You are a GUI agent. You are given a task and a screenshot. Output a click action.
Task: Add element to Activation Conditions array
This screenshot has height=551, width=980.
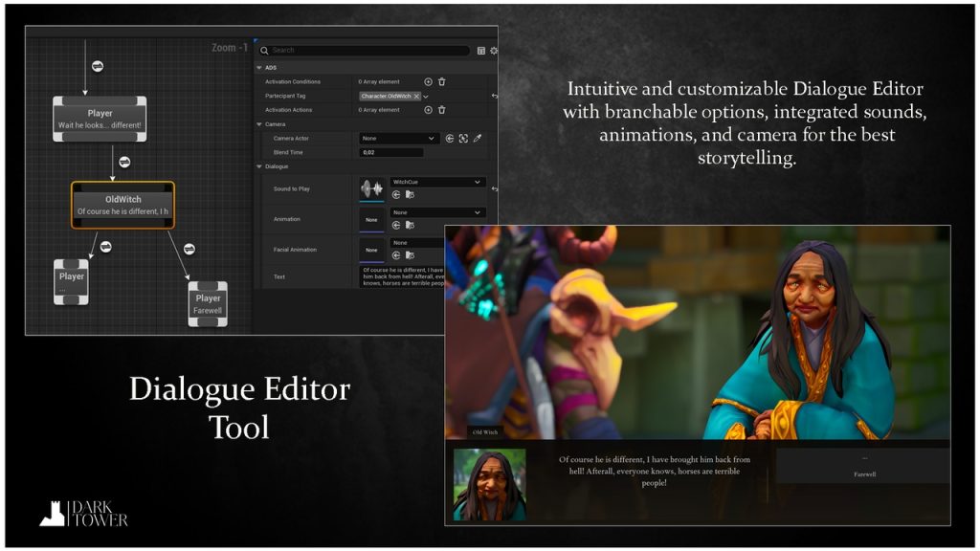coord(428,82)
